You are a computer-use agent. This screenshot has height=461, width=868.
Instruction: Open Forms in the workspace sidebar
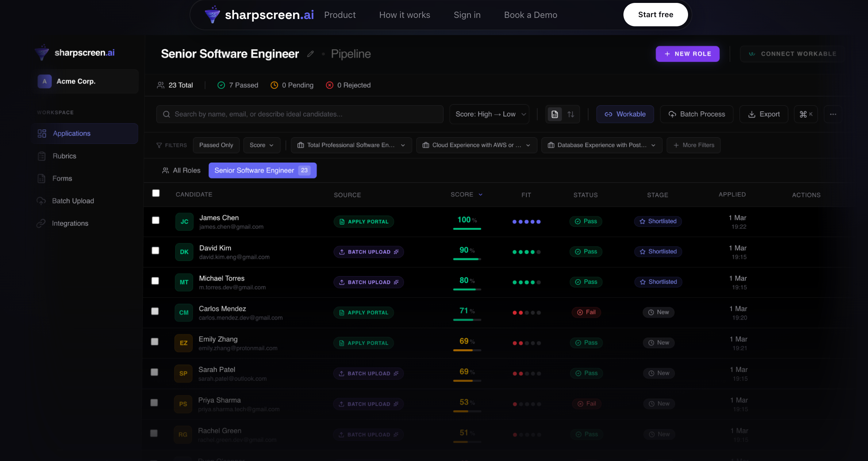point(62,179)
